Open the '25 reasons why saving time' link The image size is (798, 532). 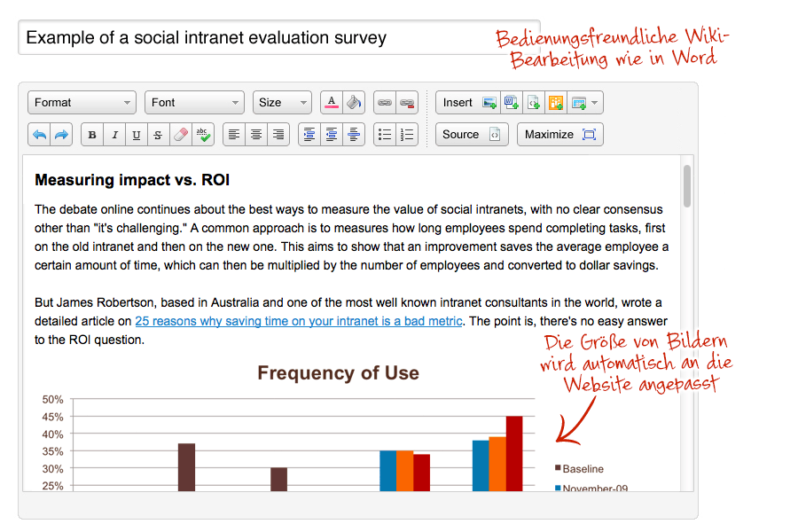(x=299, y=321)
